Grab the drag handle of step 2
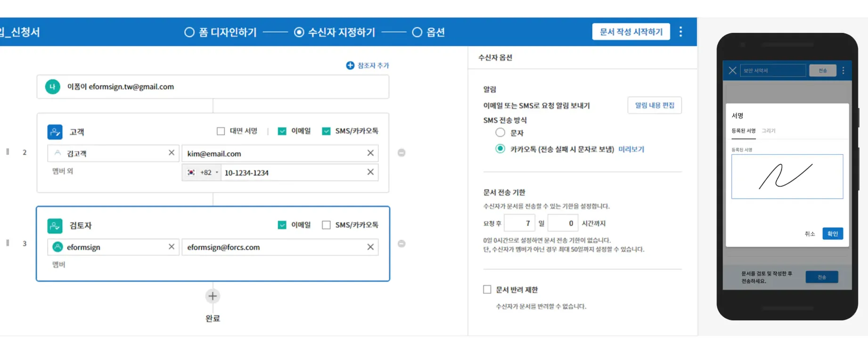 coord(8,152)
